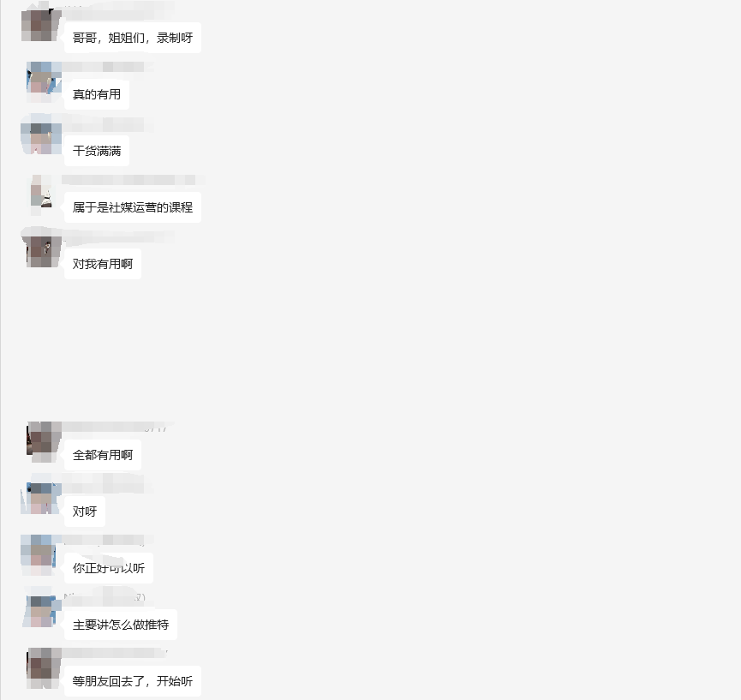The height and width of the screenshot is (700, 741).
Task: Select the 对我有用啊 message bubble
Action: (x=103, y=264)
